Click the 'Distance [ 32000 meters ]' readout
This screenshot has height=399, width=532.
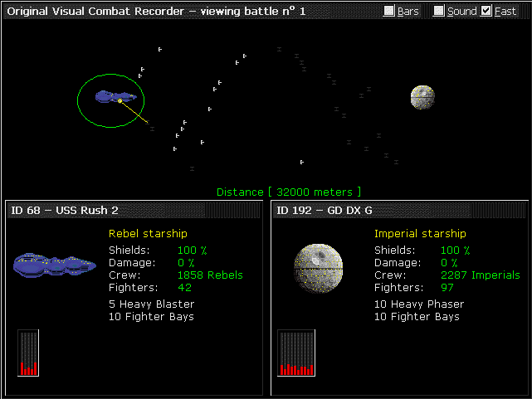point(289,192)
